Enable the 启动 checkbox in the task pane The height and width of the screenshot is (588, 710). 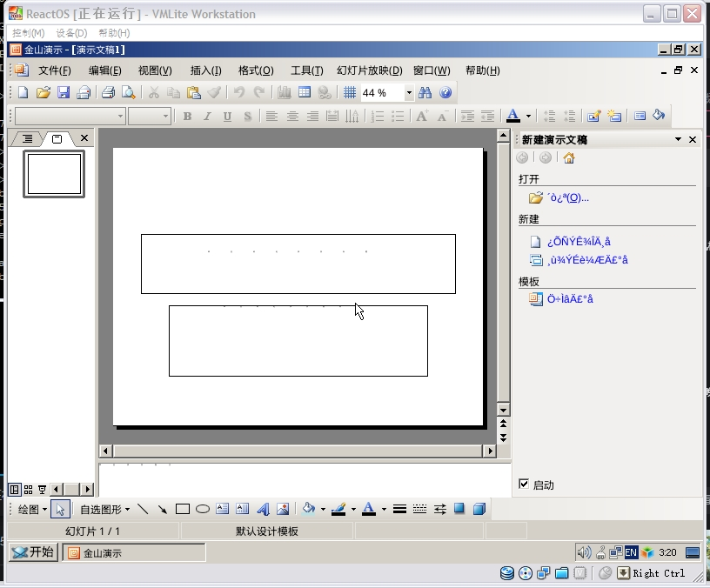(x=524, y=484)
